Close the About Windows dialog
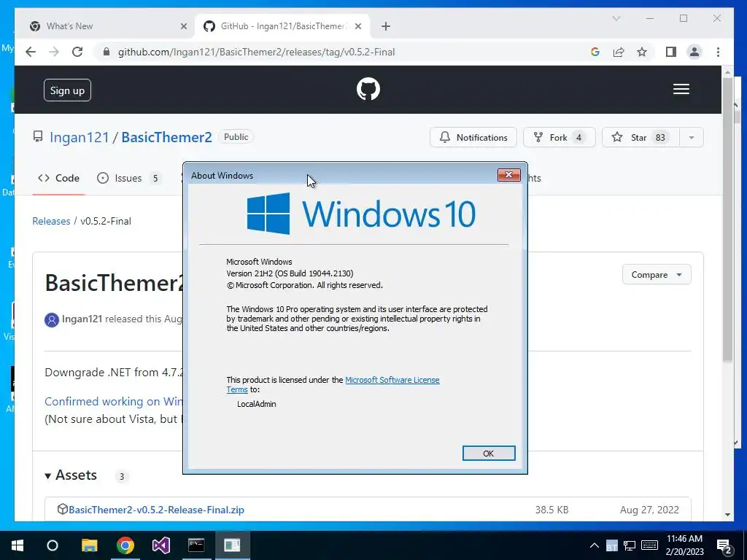747x560 pixels. [x=508, y=175]
